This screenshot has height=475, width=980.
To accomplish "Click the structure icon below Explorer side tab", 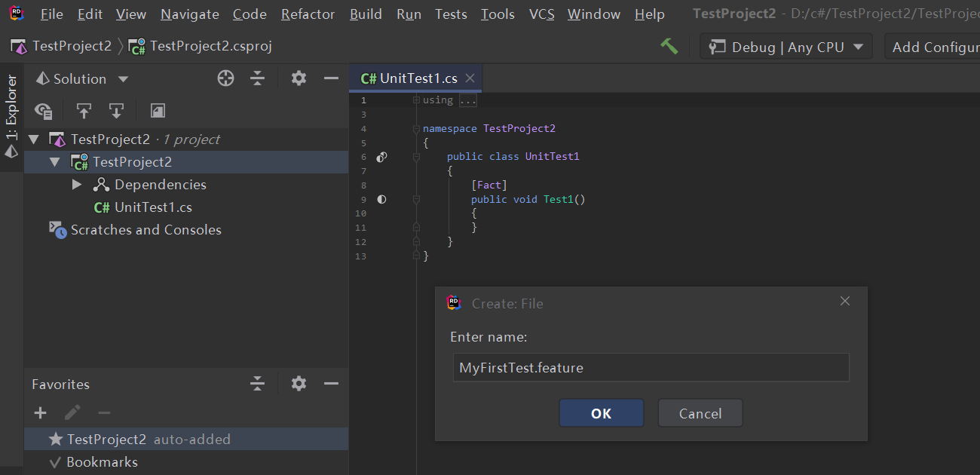I will (x=11, y=152).
